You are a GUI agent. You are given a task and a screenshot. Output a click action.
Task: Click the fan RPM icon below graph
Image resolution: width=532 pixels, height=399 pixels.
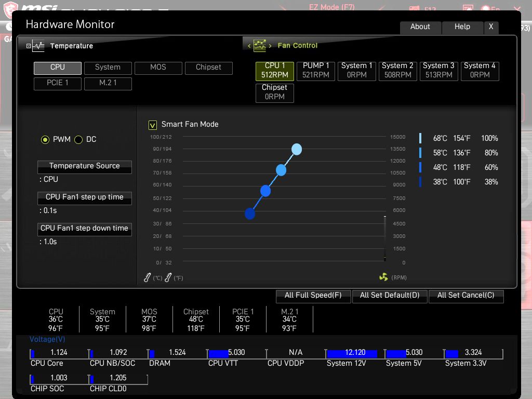click(x=383, y=277)
